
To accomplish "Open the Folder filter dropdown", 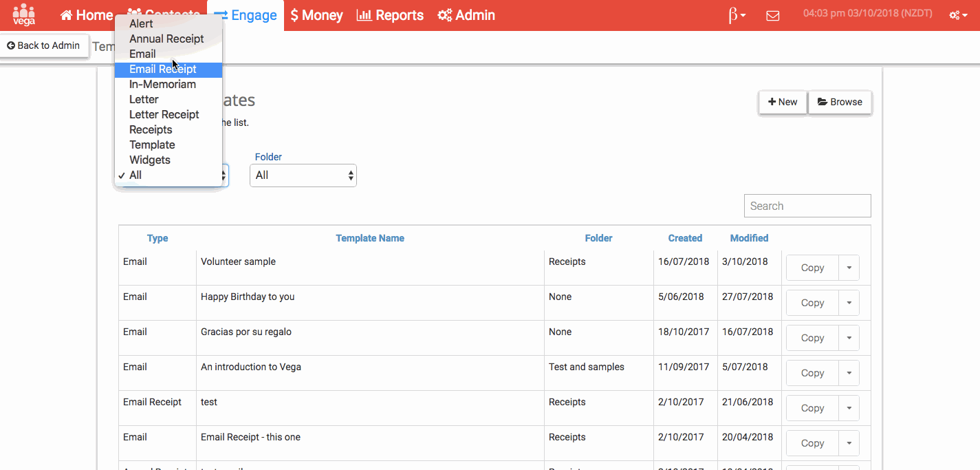I will coord(303,175).
